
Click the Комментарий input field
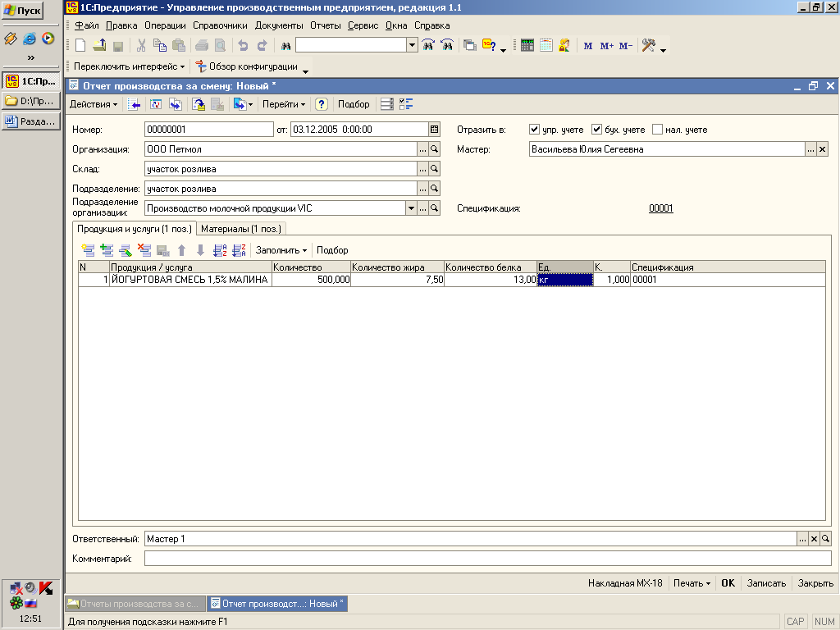(x=488, y=559)
